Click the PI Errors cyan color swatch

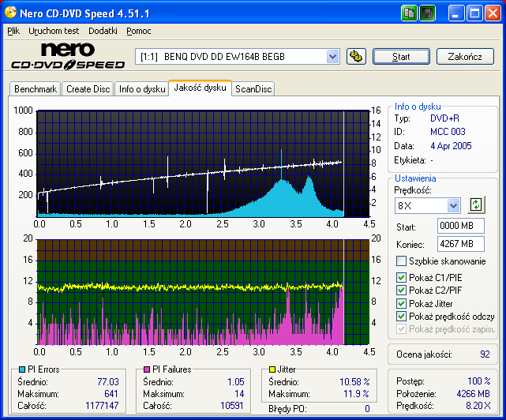[x=22, y=369]
